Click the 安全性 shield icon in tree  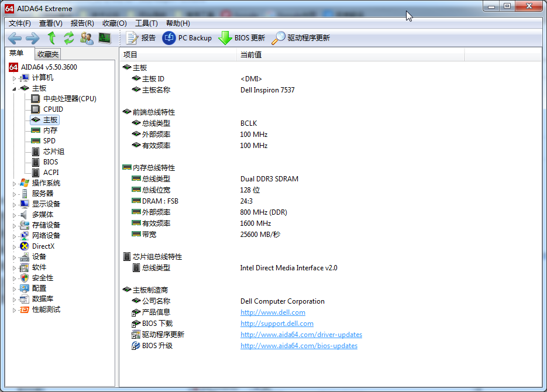tap(25, 278)
